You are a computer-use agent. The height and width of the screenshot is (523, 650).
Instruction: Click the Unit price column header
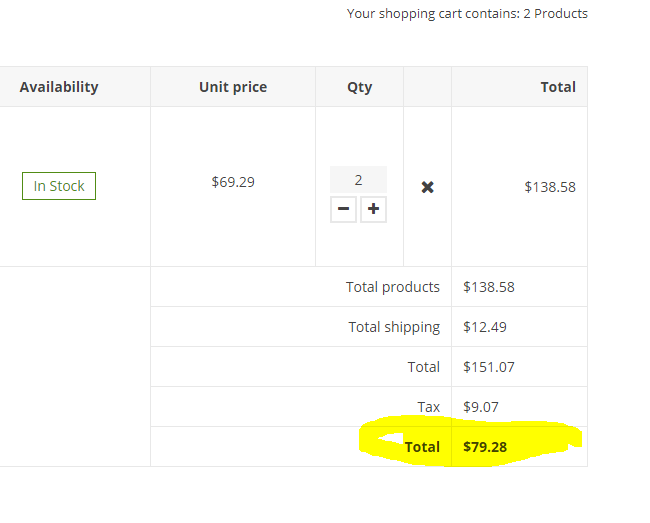pyautogui.click(x=233, y=87)
